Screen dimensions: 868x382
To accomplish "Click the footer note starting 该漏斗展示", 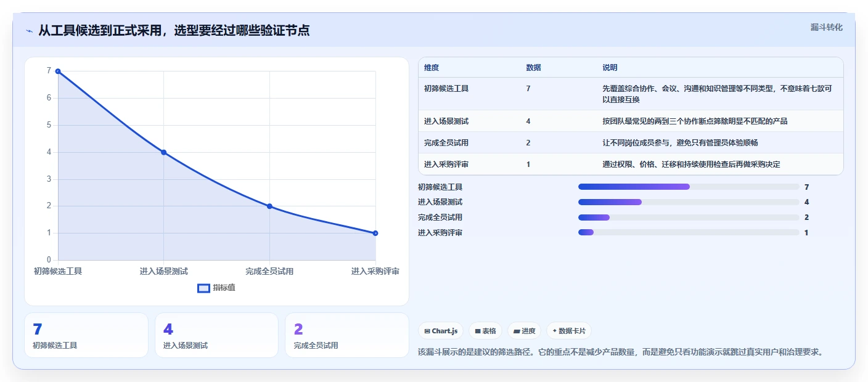I will (620, 352).
